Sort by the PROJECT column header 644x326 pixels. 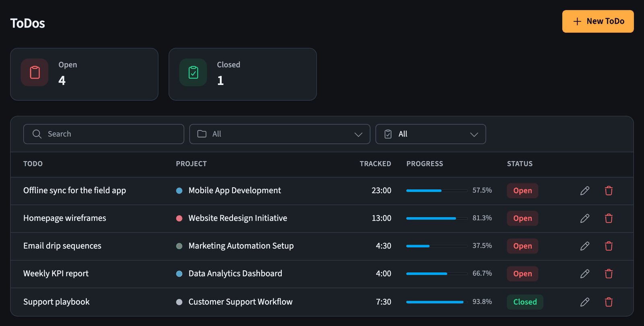click(x=191, y=164)
